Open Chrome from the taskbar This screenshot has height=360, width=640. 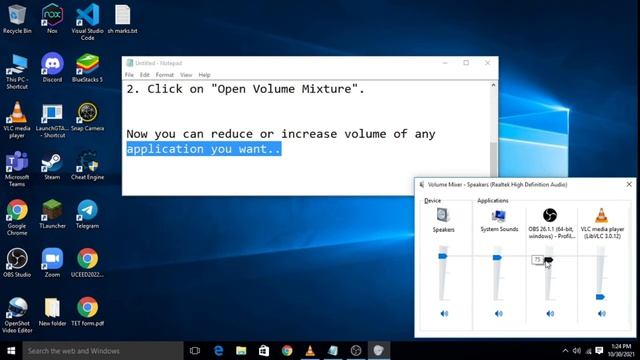[287, 351]
